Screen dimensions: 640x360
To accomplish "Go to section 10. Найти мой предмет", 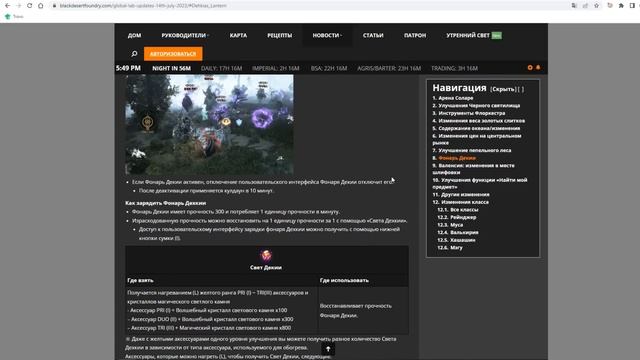I will [x=480, y=183].
